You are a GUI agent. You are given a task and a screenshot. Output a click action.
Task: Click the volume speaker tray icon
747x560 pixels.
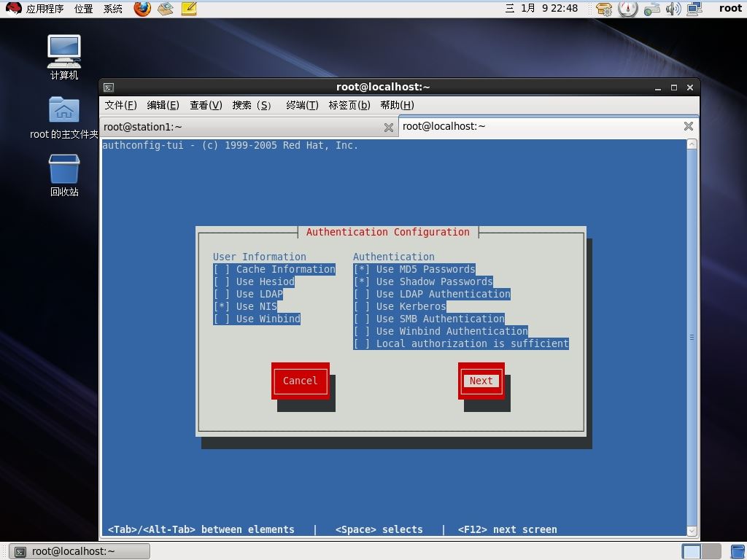click(x=673, y=9)
